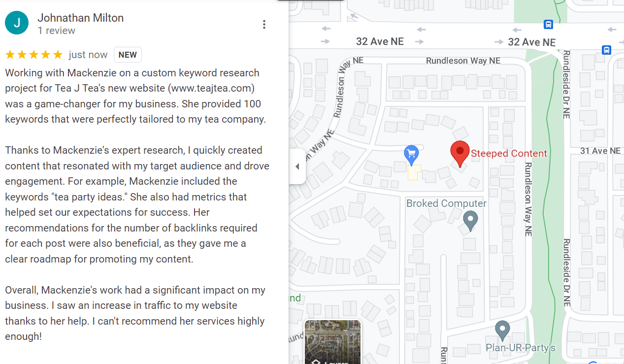Viewport: 624px width, 364px height.
Task: Click the right 32 Ave NE street label
Action: coord(532,42)
